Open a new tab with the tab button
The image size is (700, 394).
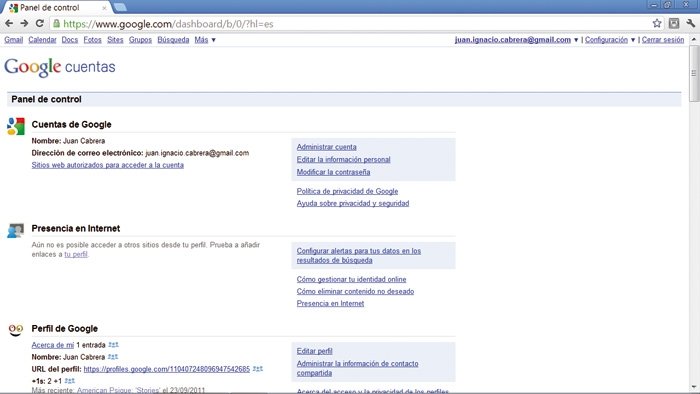[120, 7]
